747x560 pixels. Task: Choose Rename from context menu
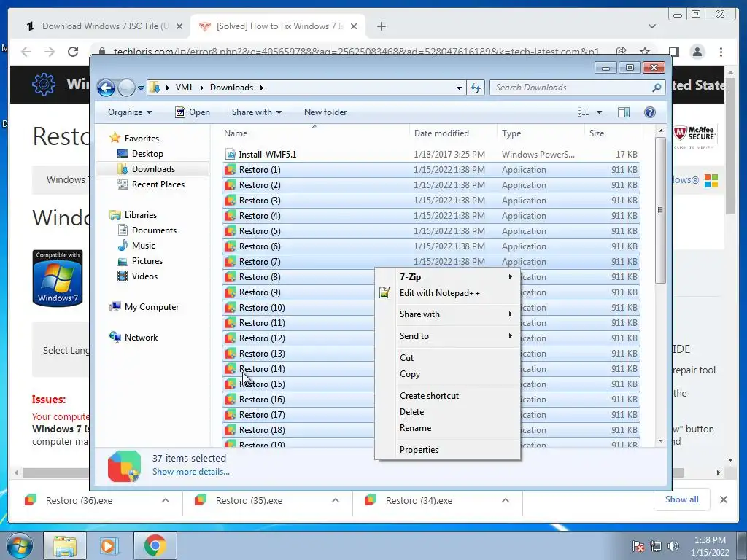coord(448,428)
